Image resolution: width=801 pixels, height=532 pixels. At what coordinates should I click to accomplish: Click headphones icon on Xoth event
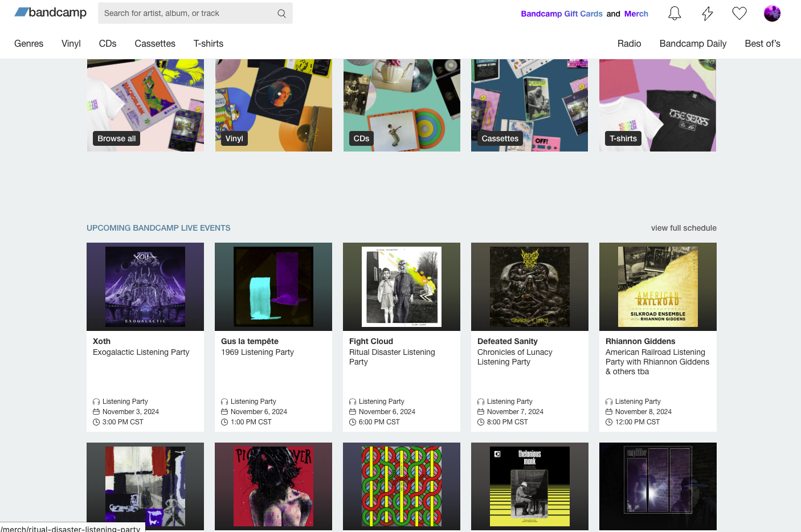tap(96, 402)
